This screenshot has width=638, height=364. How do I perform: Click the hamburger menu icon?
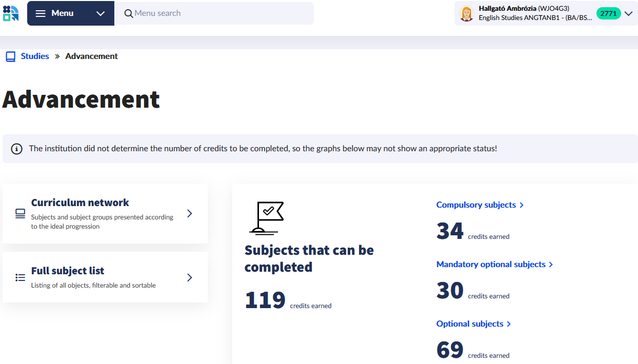pyautogui.click(x=41, y=13)
